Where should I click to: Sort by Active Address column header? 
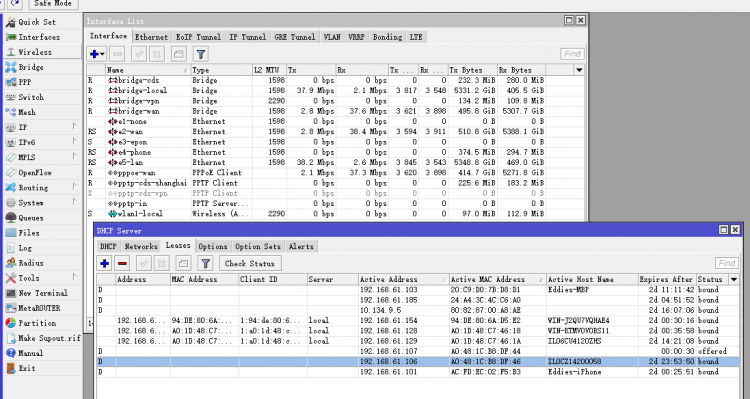[404, 279]
